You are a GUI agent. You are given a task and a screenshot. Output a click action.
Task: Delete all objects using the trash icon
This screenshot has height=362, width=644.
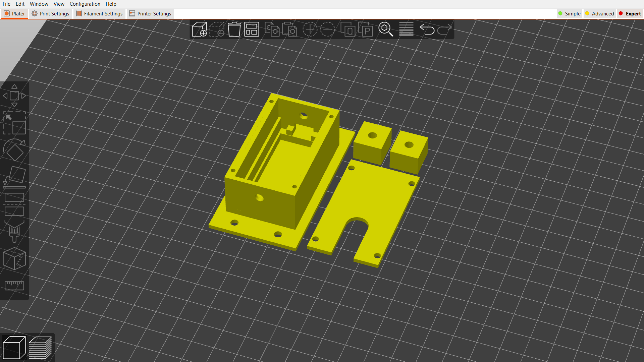pos(234,29)
